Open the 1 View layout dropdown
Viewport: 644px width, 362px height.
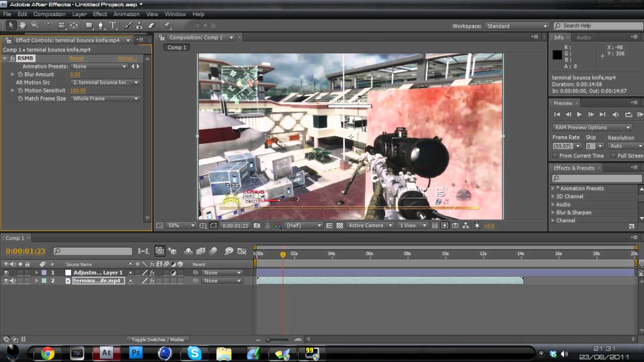[412, 226]
